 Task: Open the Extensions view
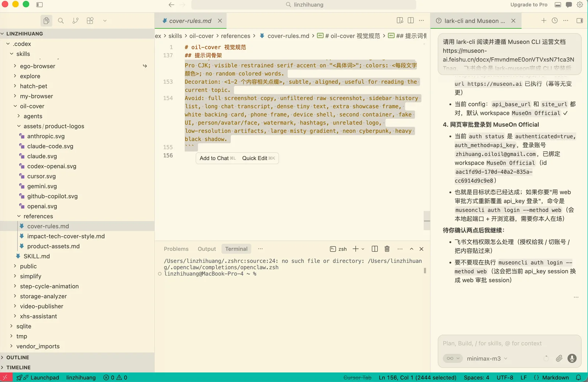[90, 21]
